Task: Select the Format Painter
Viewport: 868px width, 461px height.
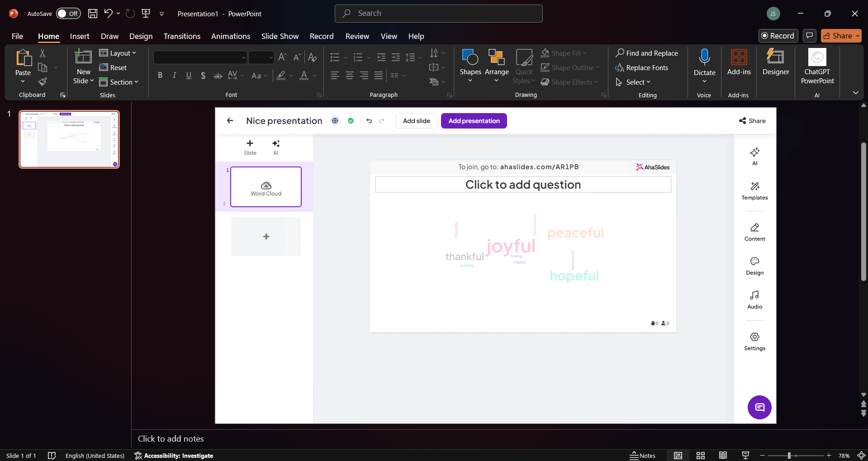Action: click(x=43, y=81)
